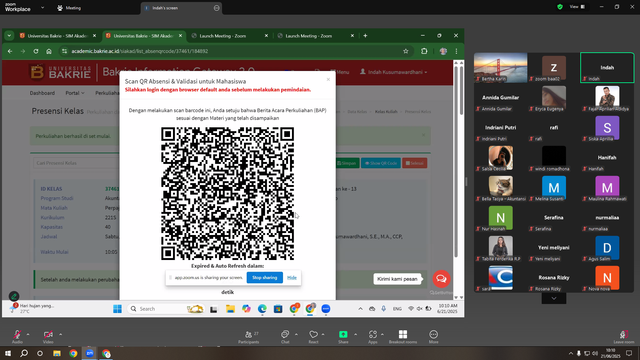Viewport: 640px width, 360px height.
Task: Click Stop sharing button
Action: coord(264,278)
